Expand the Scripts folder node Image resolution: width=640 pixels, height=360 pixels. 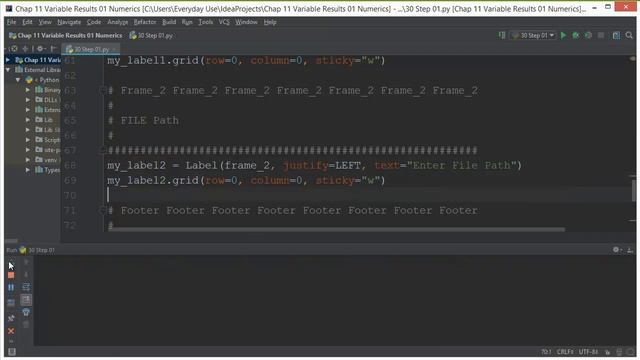28,140
